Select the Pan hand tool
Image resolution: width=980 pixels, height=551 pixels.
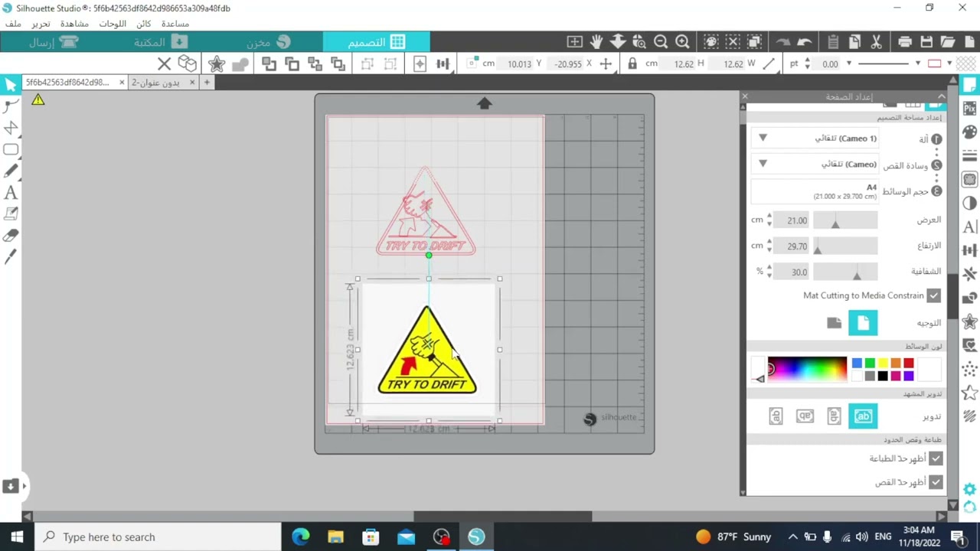coord(596,42)
